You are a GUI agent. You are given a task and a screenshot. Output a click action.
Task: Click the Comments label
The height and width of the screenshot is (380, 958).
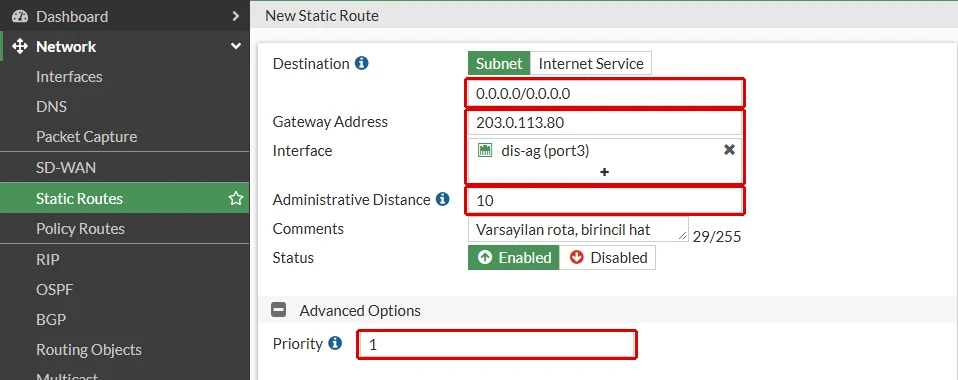pos(308,228)
